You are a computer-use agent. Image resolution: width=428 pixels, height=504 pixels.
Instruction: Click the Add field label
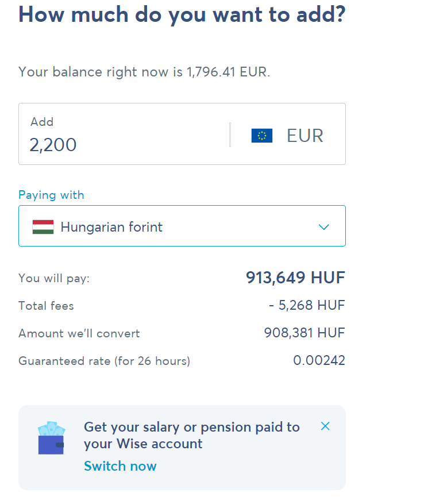pos(42,122)
